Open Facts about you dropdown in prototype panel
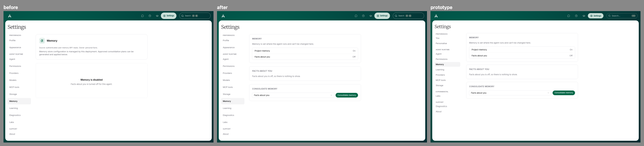This screenshot has height=146, width=644. (x=510, y=93)
